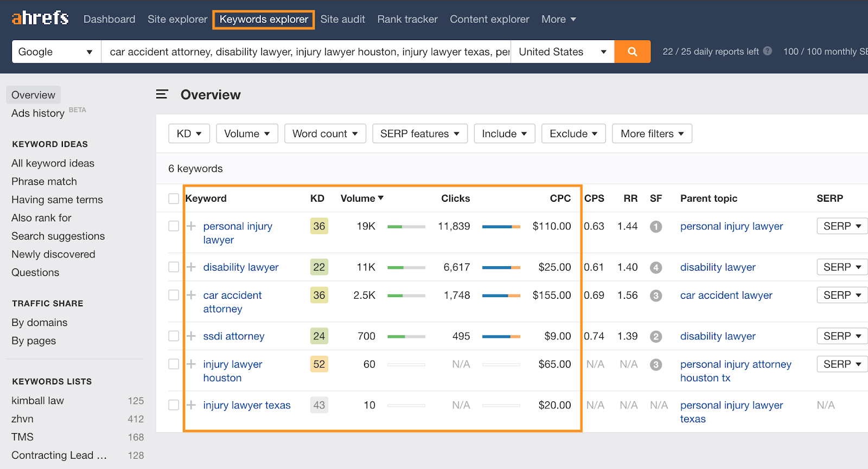This screenshot has height=469, width=868.
Task: Click SERP features badge for disability lawyer keyword
Action: pos(656,267)
